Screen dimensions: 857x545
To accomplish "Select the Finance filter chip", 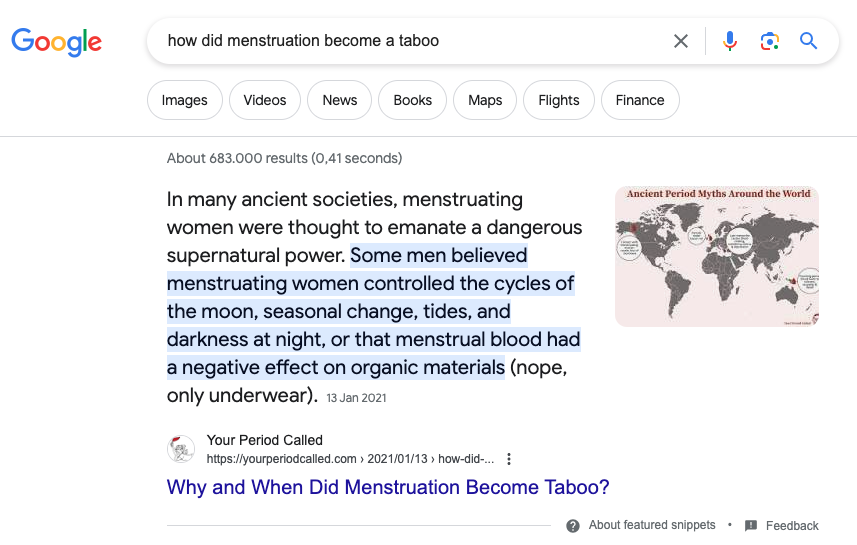I will (x=640, y=100).
